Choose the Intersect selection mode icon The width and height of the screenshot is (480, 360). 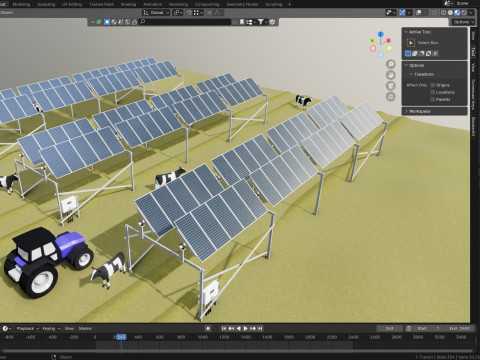tap(435, 53)
